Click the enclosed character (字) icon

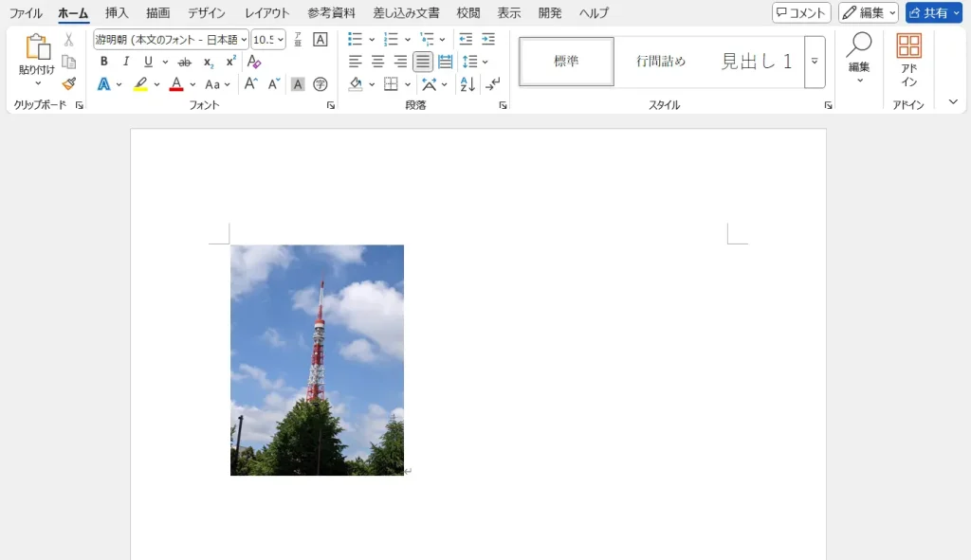[x=321, y=84]
